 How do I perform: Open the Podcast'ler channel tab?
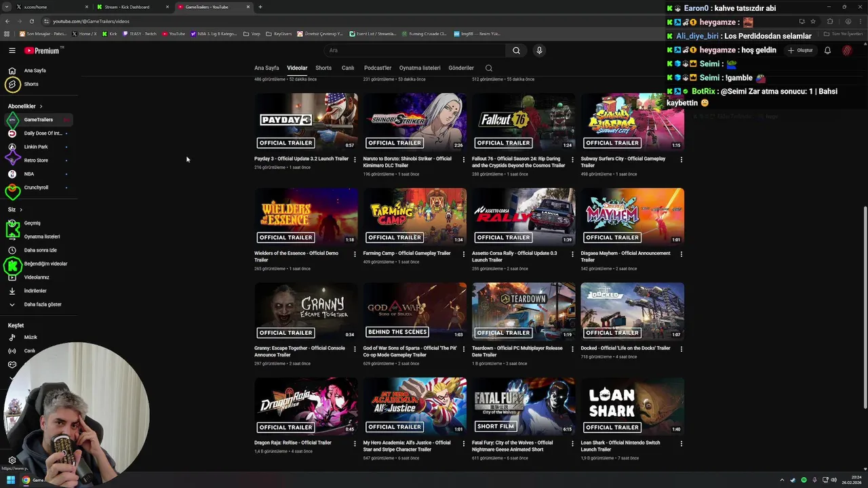378,68
